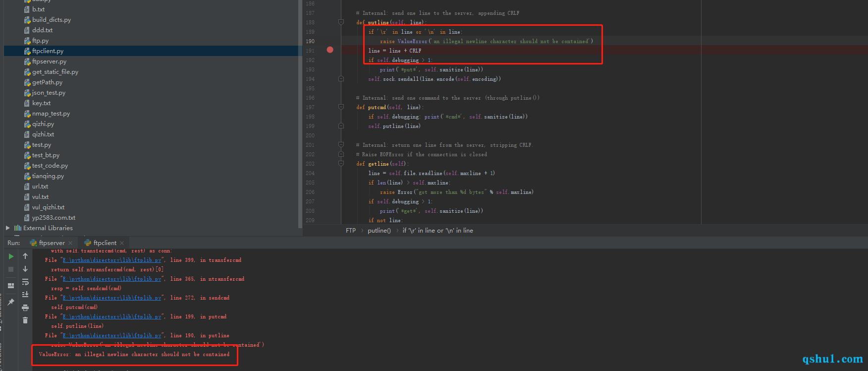The width and height of the screenshot is (868, 371).
Task: Restore layout icon in Run panel
Action: pos(11,286)
